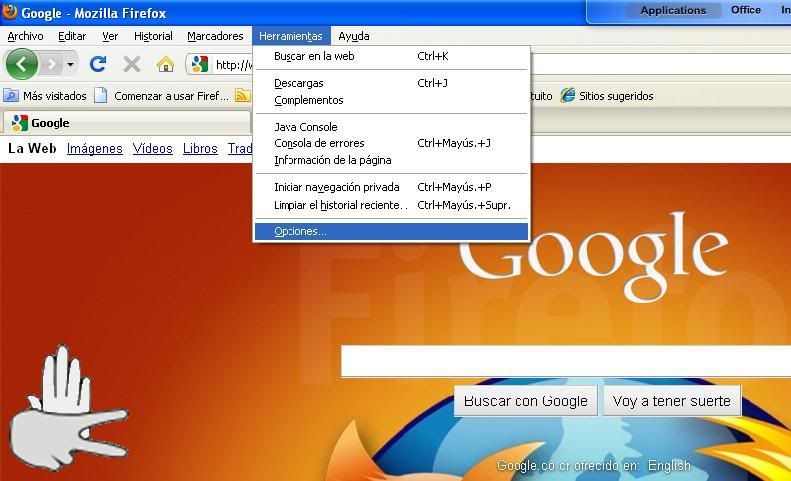Open the Historial menu

(153, 36)
